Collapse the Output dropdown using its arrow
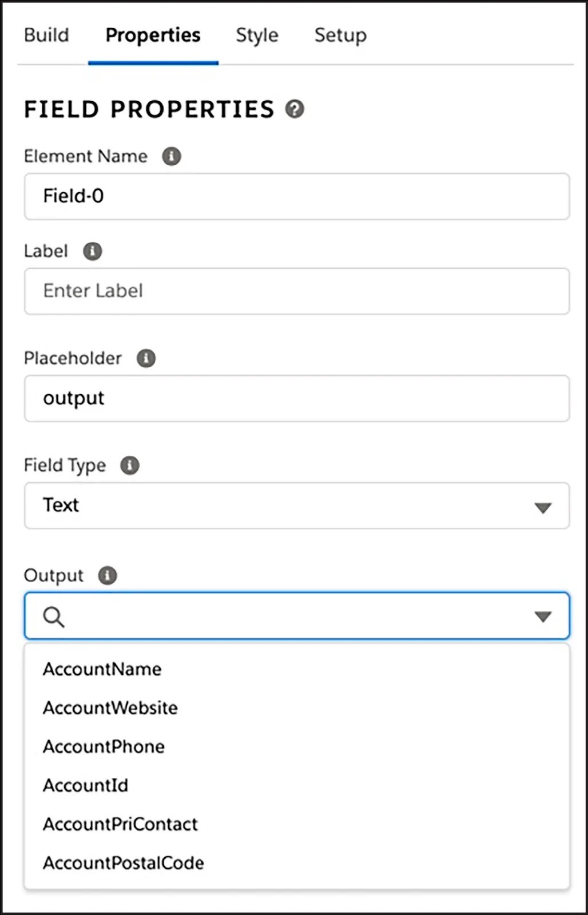The height and width of the screenshot is (915, 588). point(542,616)
